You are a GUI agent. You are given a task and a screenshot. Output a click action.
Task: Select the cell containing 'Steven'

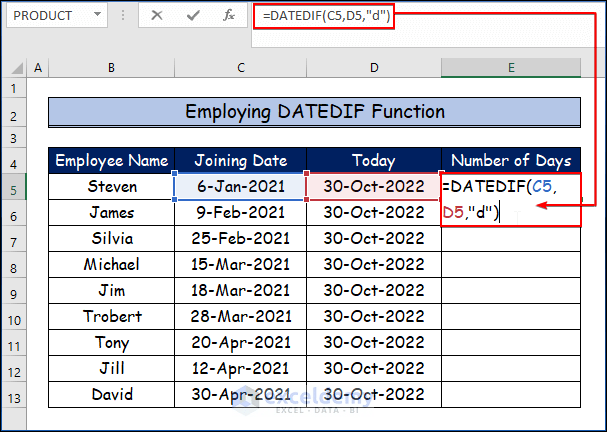[x=111, y=187]
